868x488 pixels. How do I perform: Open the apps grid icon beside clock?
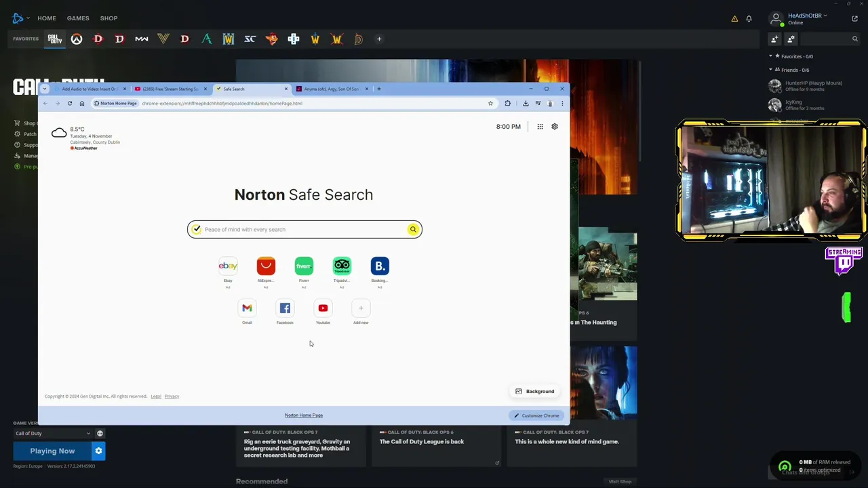pos(540,127)
